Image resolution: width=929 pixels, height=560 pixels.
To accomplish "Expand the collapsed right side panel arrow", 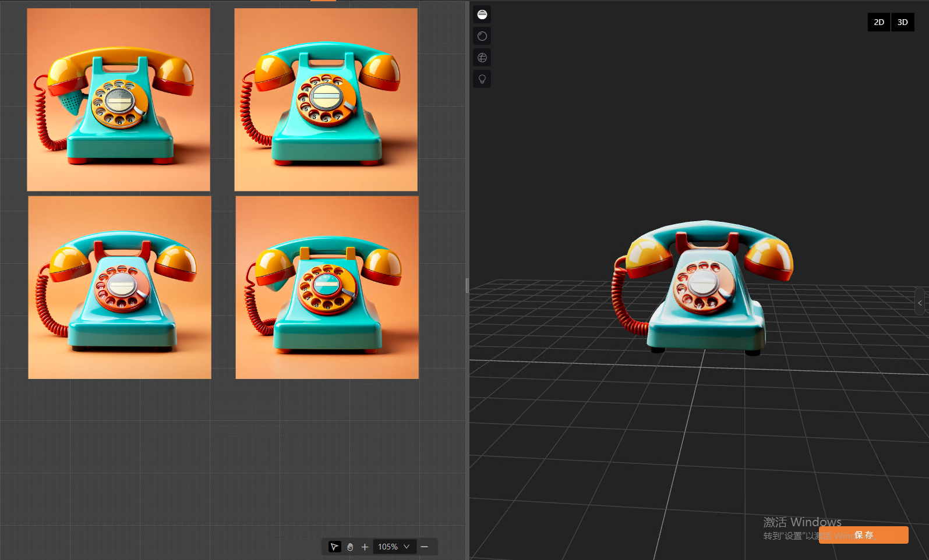I will click(920, 303).
